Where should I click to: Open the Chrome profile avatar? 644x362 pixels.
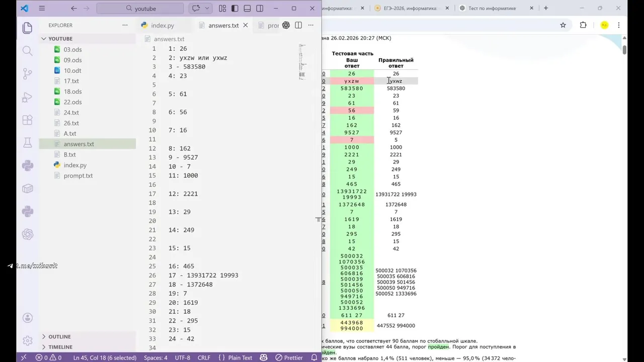[x=604, y=25]
